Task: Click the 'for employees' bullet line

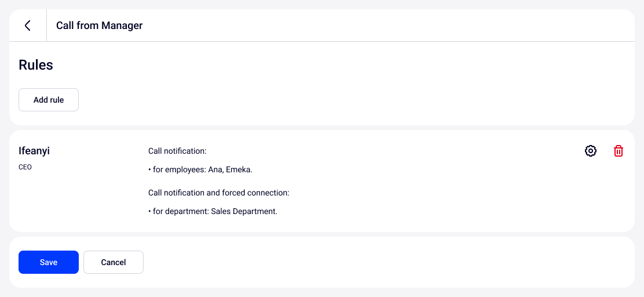Action: click(x=200, y=170)
